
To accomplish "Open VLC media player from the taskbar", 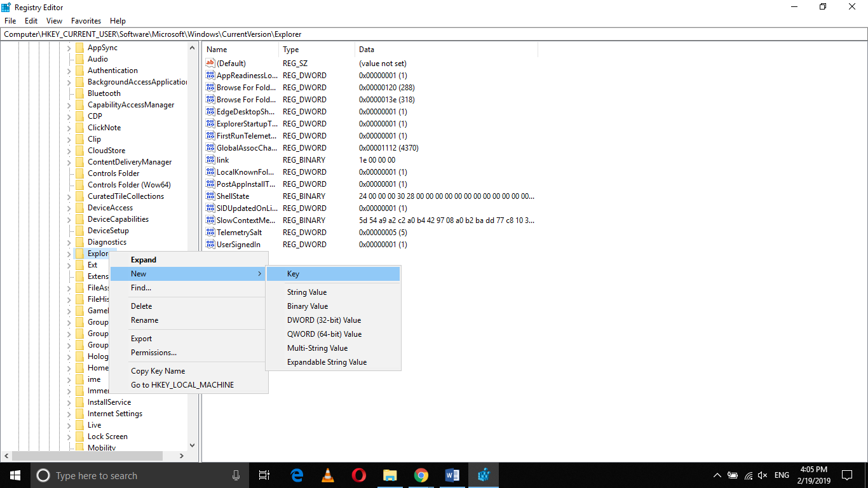I will click(x=328, y=475).
